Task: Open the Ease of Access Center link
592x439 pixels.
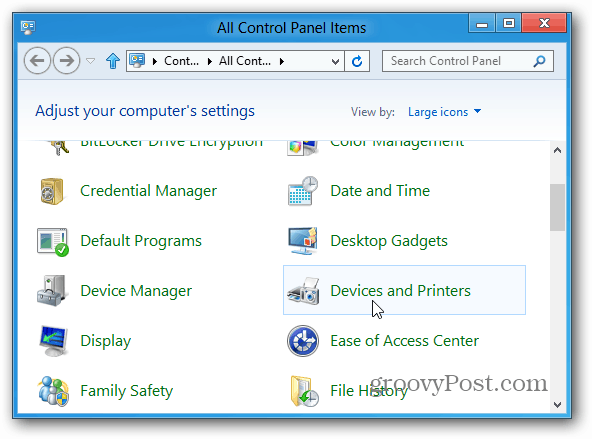Action: (x=405, y=341)
